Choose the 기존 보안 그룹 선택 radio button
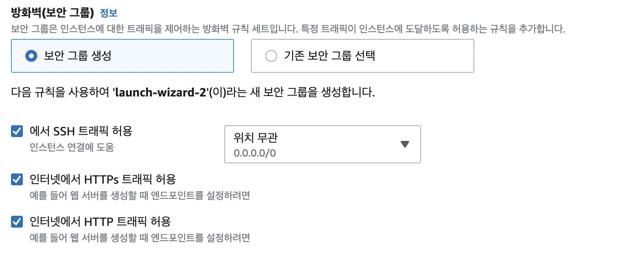This screenshot has width=644, height=253. (x=271, y=56)
